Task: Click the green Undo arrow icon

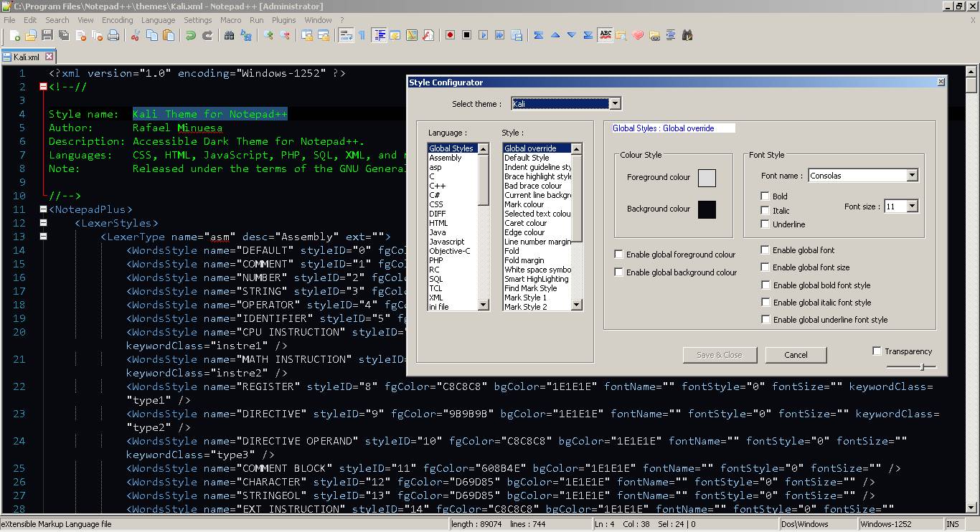Action: click(x=191, y=35)
